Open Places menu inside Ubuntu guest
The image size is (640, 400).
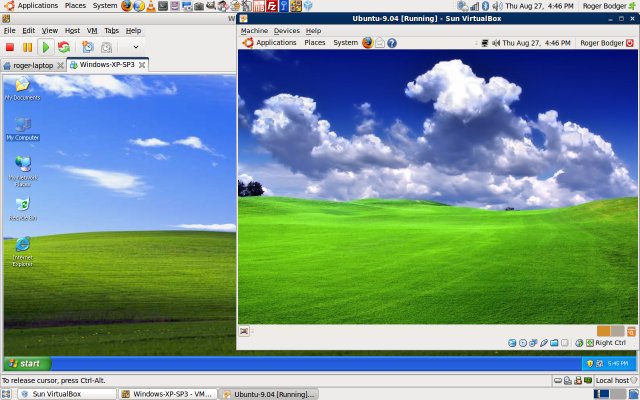[x=315, y=43]
